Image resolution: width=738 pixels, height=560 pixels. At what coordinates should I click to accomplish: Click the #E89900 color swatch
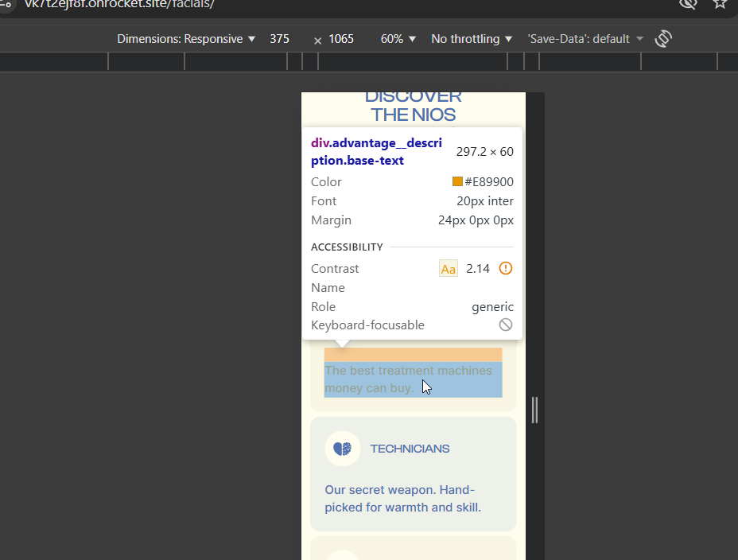point(457,181)
